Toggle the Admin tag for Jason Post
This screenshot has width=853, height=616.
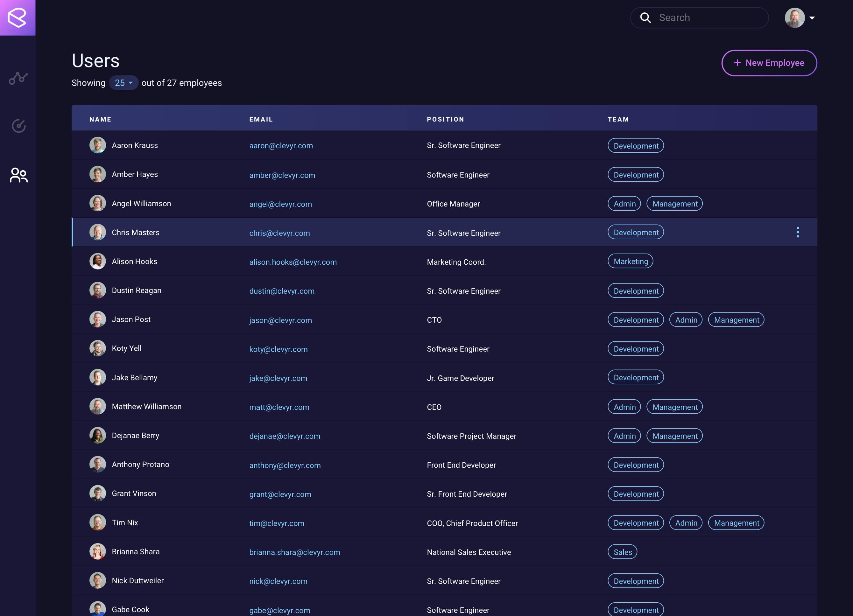coord(686,320)
